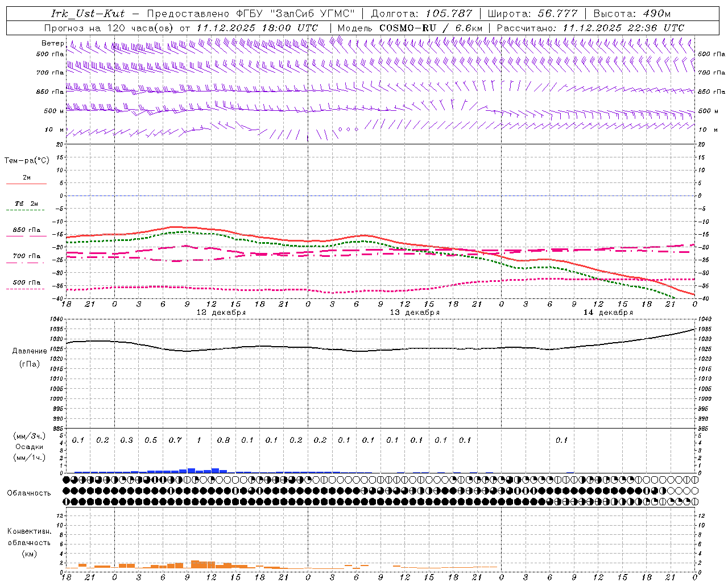Select the Осадки precipitation label
Image resolution: width=728 pixels, height=582 pixels.
[29, 447]
